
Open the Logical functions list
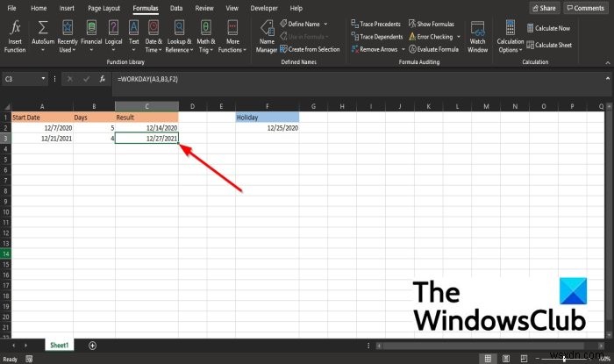pos(113,37)
